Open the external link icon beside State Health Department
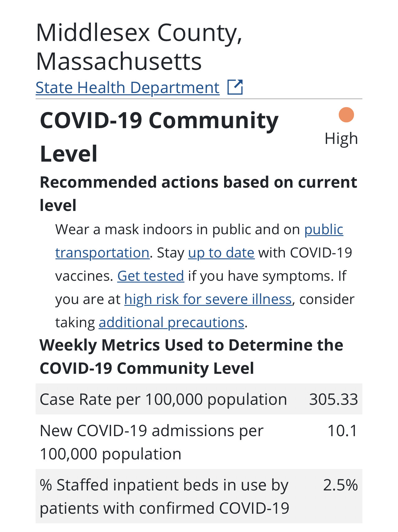The height and width of the screenshot is (532, 398). click(235, 87)
